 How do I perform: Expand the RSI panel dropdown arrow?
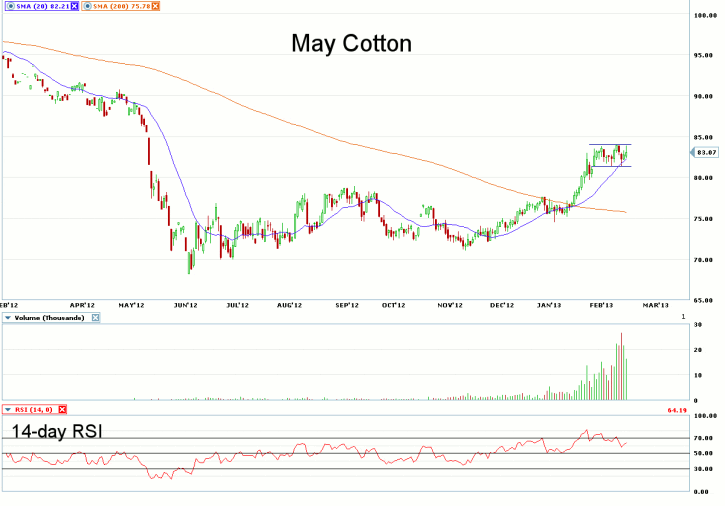pyautogui.click(x=7, y=409)
